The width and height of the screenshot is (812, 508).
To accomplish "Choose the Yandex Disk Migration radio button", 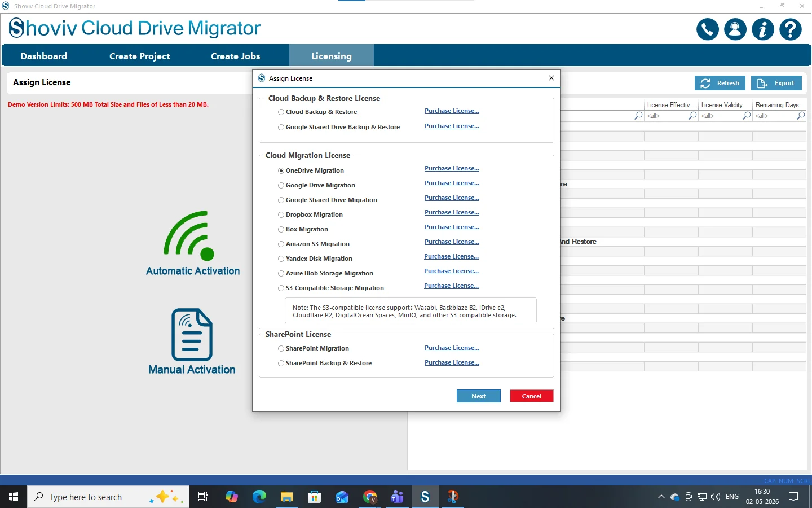I will pos(281,259).
